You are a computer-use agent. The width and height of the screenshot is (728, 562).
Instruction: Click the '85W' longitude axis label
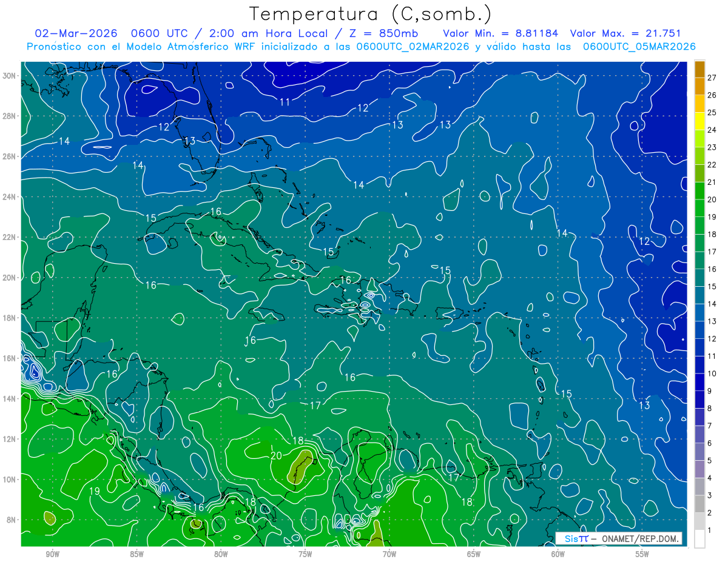pos(136,554)
